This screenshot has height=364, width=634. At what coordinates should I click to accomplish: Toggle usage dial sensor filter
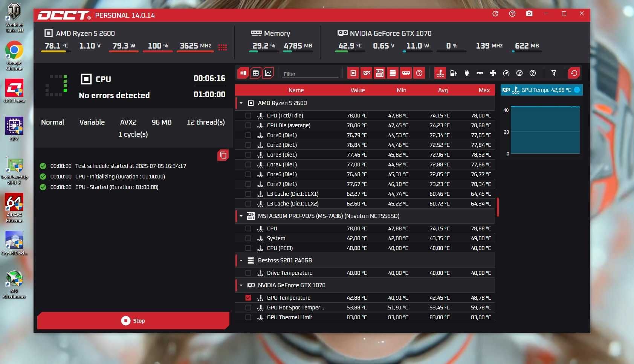click(x=519, y=73)
